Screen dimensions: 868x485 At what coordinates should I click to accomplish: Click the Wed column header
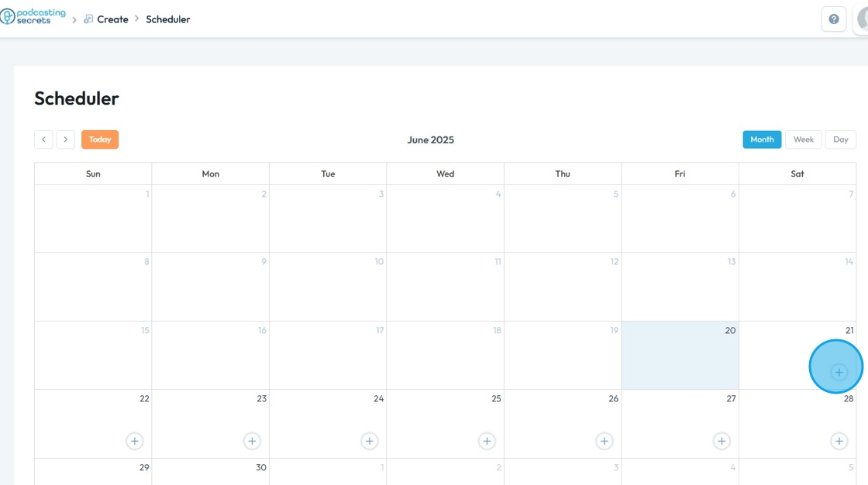(x=445, y=174)
